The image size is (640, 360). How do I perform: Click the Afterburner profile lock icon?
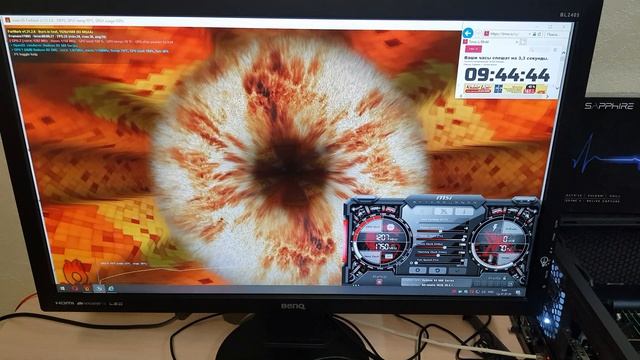pos(504,278)
